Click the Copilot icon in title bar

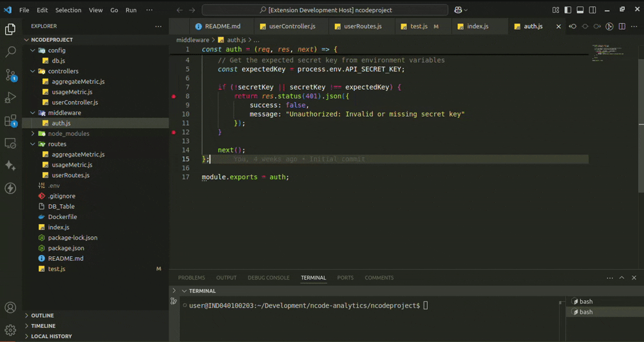458,10
